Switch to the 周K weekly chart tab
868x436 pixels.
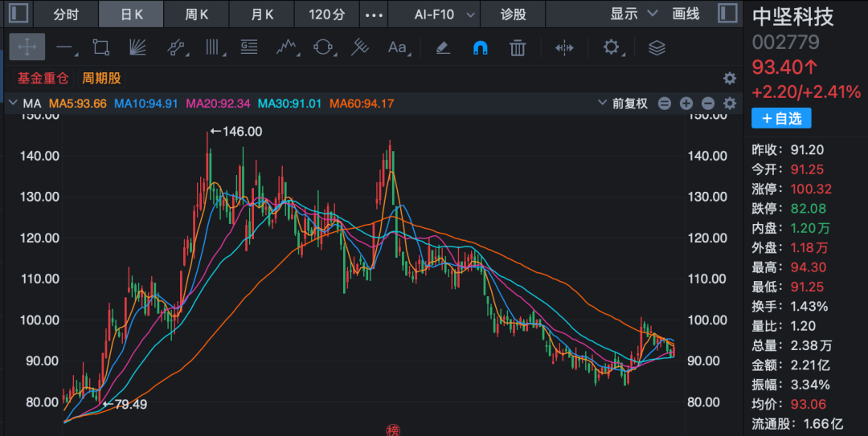tap(196, 14)
